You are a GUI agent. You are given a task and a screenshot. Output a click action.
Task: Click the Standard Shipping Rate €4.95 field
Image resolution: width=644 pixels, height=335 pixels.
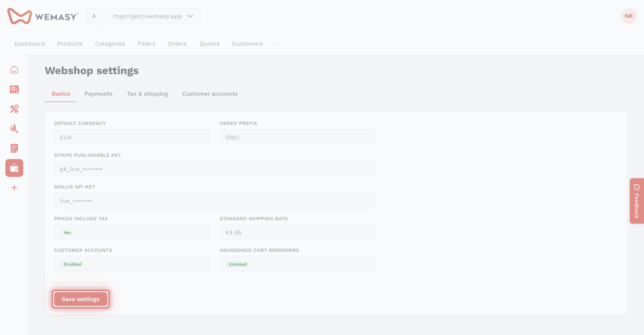(x=298, y=232)
